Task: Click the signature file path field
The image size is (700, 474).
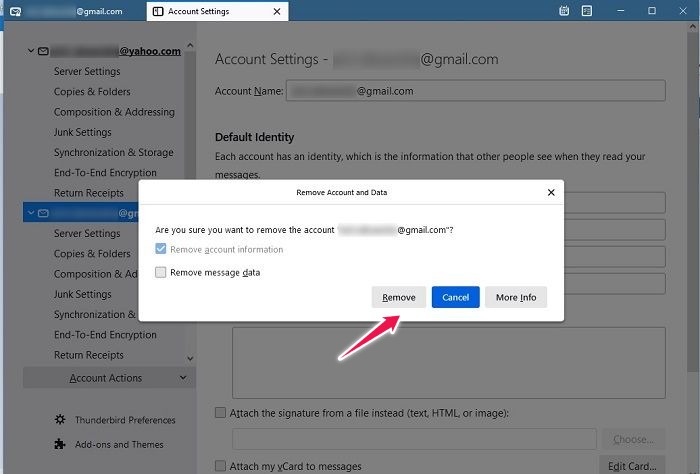Action: [x=414, y=439]
